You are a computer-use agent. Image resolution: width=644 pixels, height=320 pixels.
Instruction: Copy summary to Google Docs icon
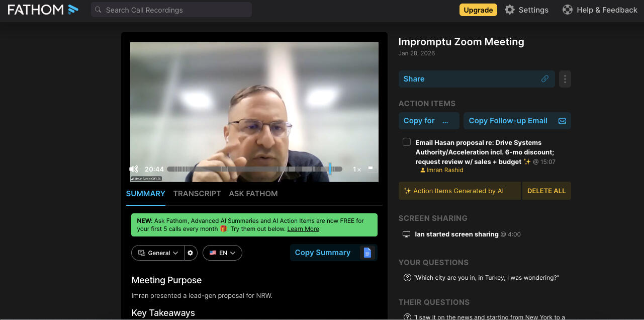[x=367, y=253]
